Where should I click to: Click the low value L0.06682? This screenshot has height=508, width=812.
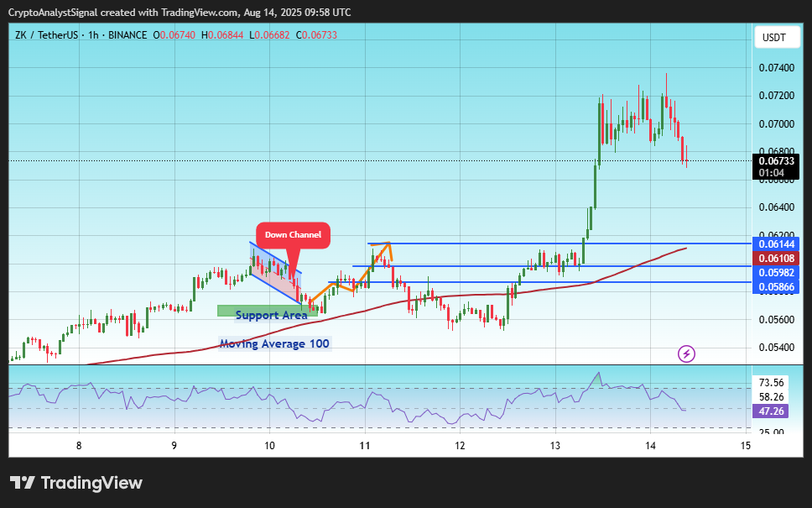pyautogui.click(x=269, y=35)
